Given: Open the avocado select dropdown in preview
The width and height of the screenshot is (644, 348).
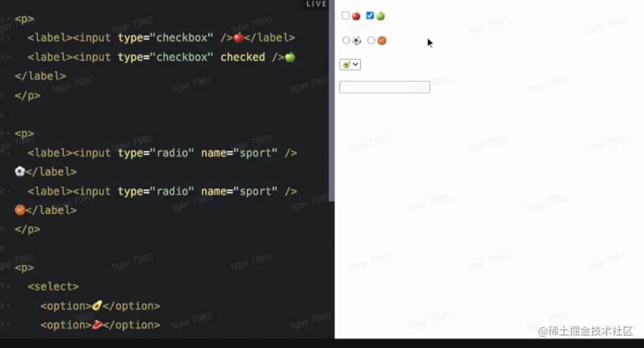Looking at the screenshot, I should 350,65.
